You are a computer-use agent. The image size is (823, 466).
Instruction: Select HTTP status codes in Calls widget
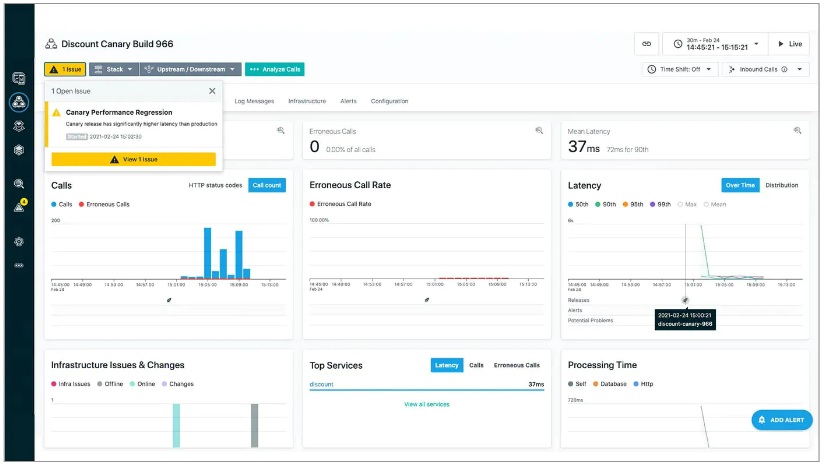[x=215, y=185]
